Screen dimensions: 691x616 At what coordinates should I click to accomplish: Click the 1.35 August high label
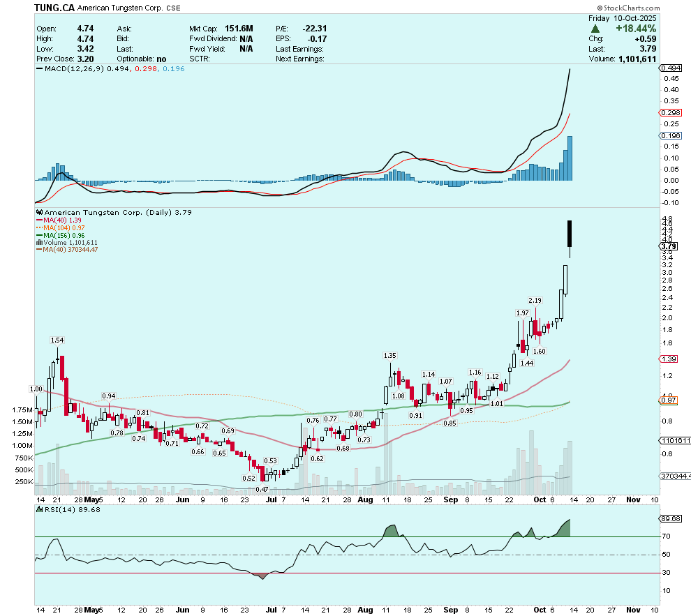(390, 355)
